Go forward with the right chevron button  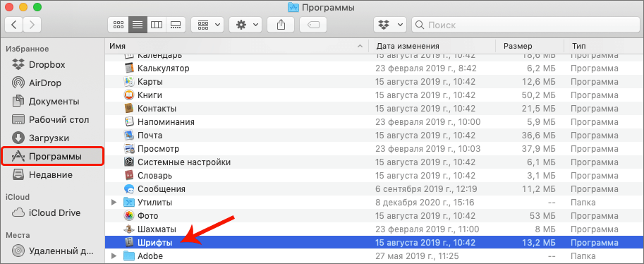tap(32, 25)
